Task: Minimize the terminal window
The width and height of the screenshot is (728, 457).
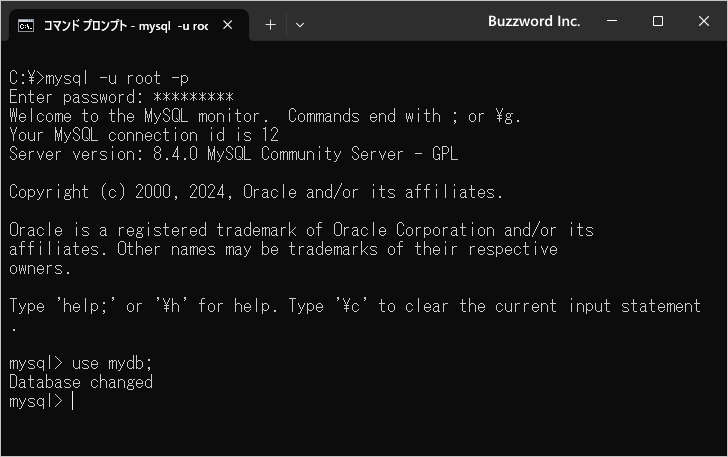Action: click(612, 21)
